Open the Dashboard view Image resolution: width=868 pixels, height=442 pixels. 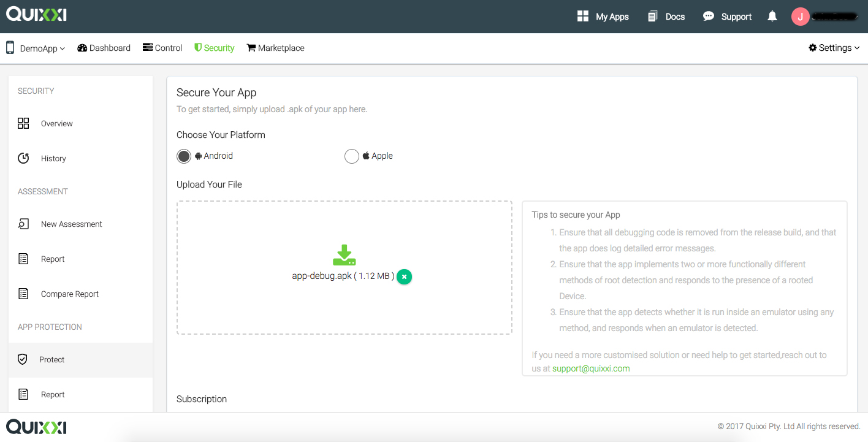(104, 47)
